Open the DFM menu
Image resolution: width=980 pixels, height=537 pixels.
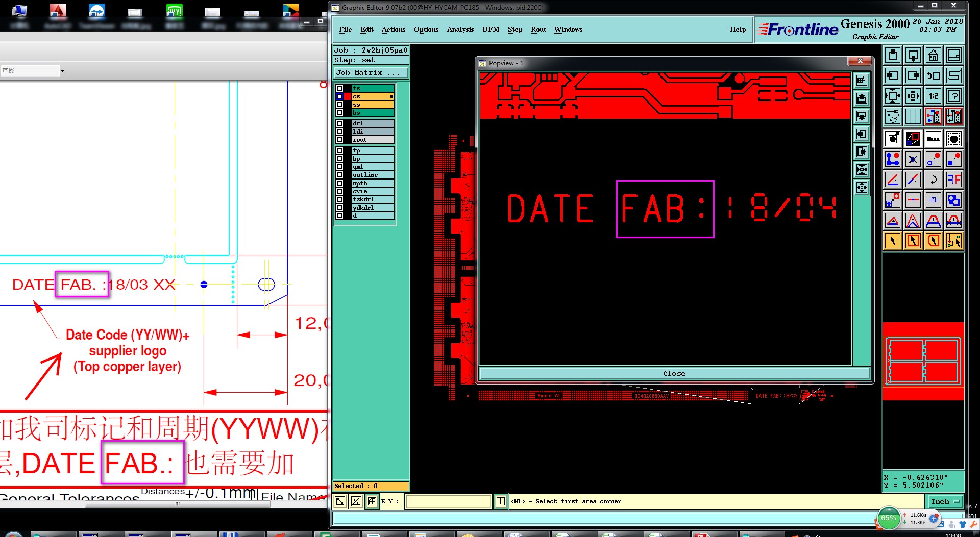click(x=491, y=29)
